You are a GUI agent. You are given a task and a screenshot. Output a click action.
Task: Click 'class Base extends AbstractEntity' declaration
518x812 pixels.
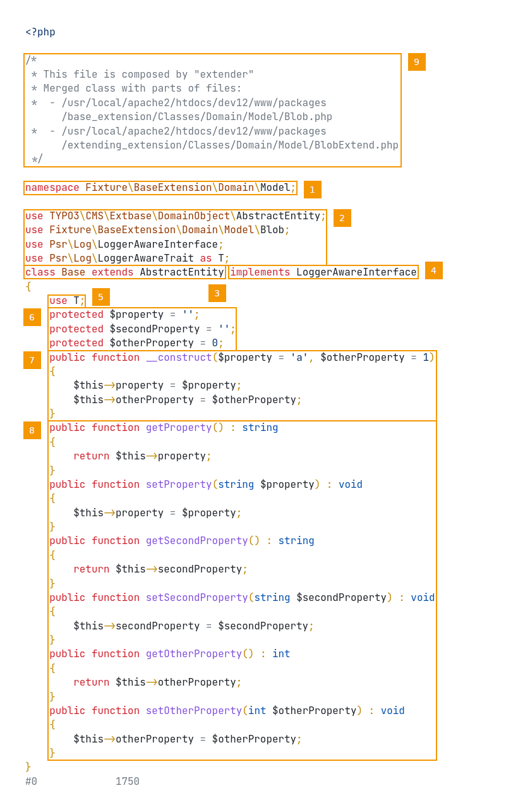(124, 272)
